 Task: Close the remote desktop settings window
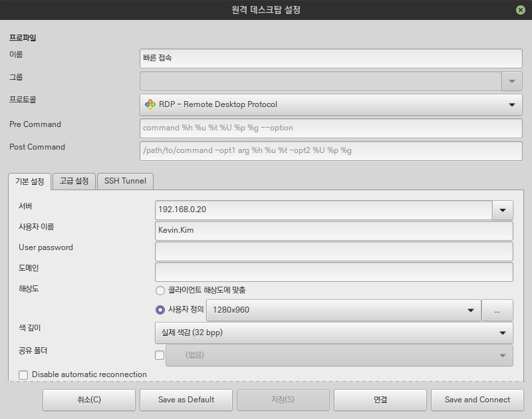520,10
